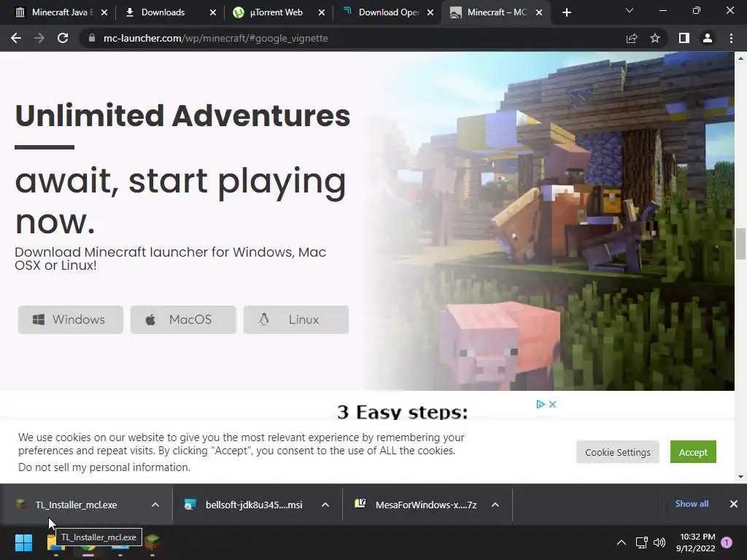
Task: Open downloaded MesaForWindows 7z file
Action: (425, 505)
